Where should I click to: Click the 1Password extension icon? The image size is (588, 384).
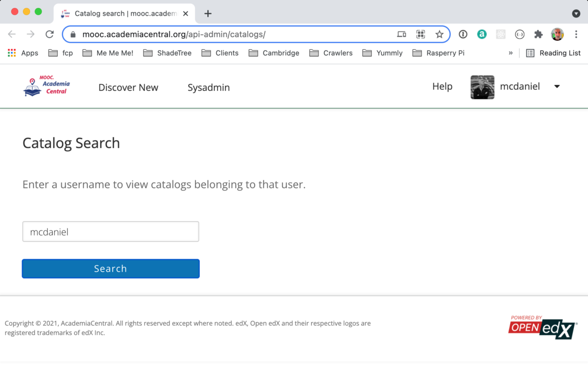[463, 34]
